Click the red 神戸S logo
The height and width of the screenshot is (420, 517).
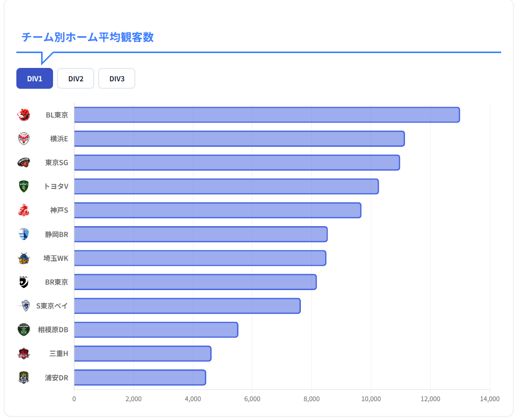tap(24, 210)
